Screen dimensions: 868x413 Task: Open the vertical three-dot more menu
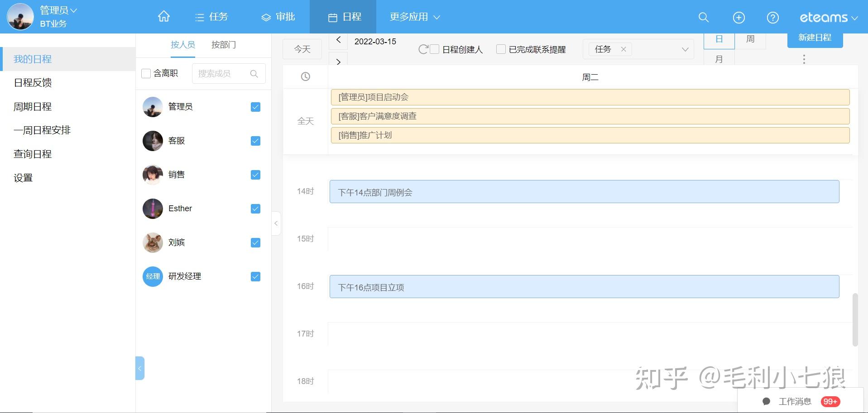point(804,59)
